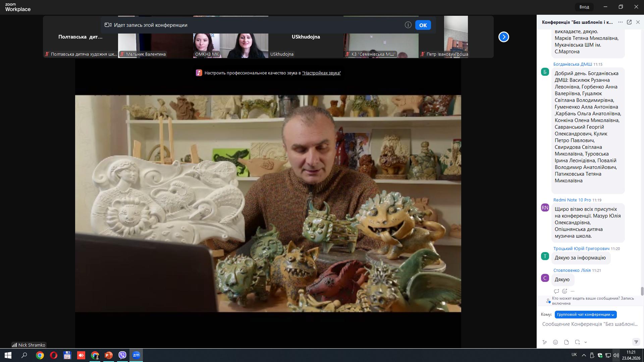Open the emoji picker in message toolbar
Image resolution: width=644 pixels, height=362 pixels.
coord(555,342)
